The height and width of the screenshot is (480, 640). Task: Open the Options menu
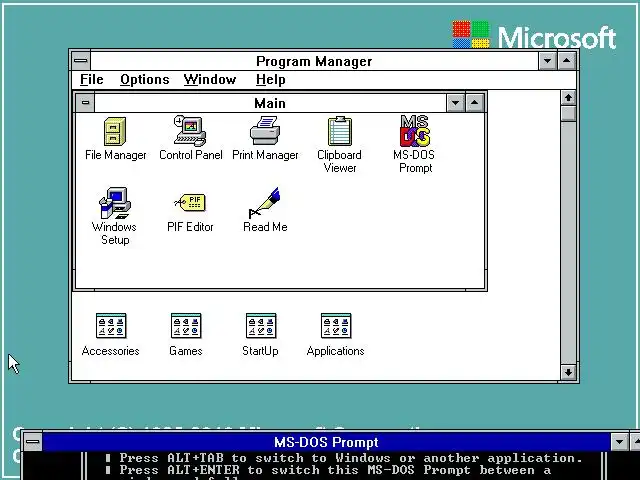tap(144, 80)
